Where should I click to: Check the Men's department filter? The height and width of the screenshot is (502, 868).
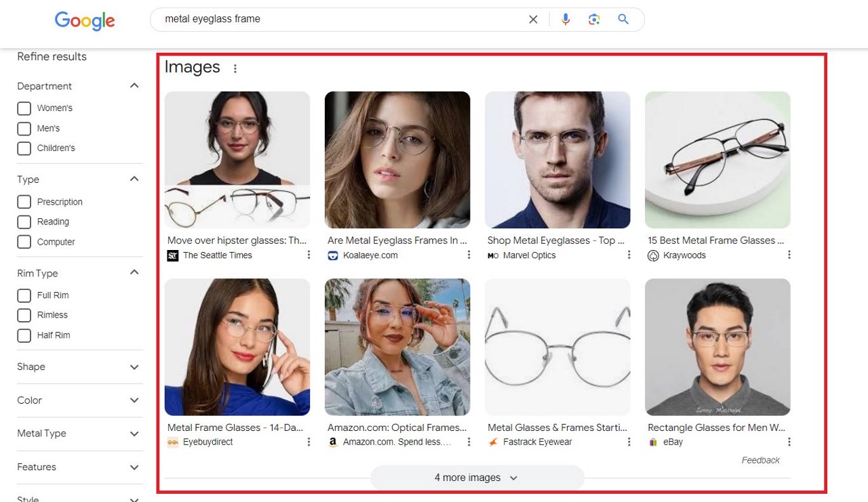24,128
